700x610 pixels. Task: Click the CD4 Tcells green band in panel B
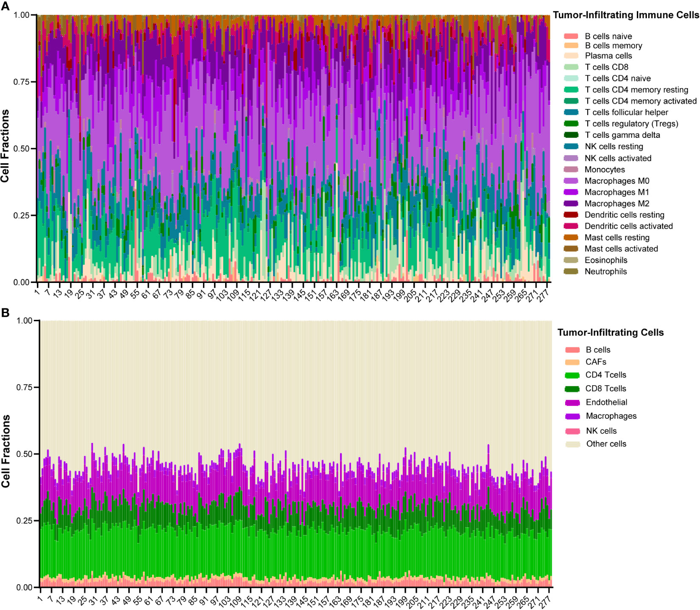(296, 551)
